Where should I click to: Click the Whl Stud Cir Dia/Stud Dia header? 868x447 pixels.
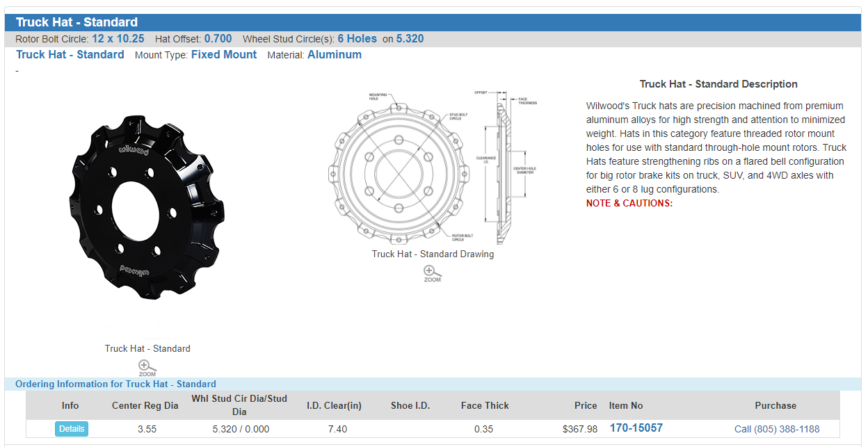tap(239, 405)
